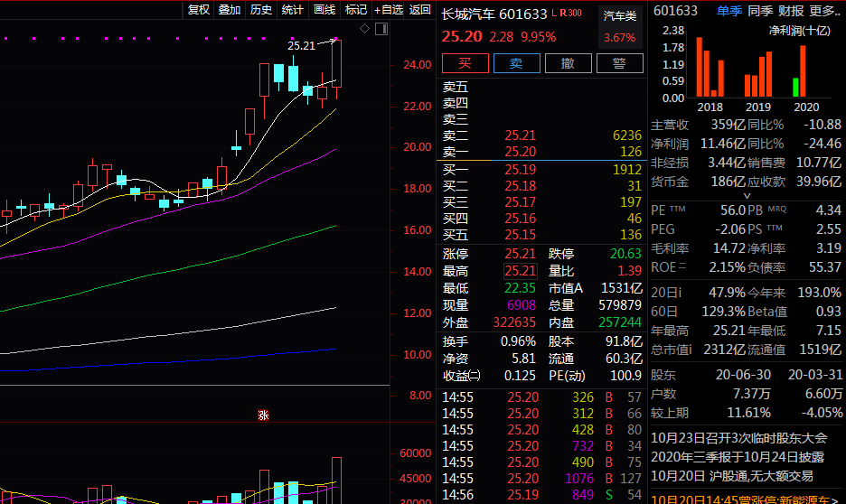This screenshot has width=846, height=504.
Task: Open the 标记 mark menu
Action: click(x=355, y=10)
